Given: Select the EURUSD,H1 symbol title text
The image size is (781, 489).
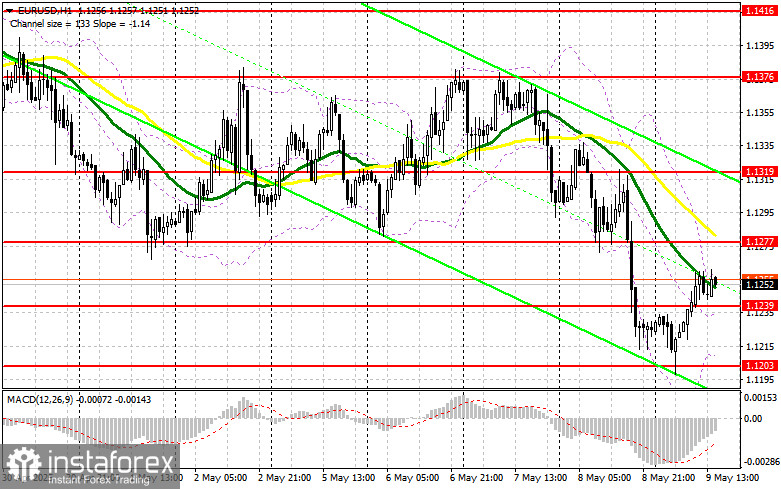Looking at the screenshot, I should (x=44, y=10).
